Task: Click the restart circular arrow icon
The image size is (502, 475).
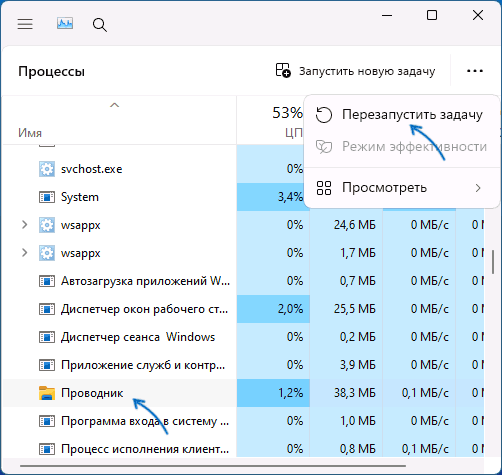Action: click(x=324, y=115)
